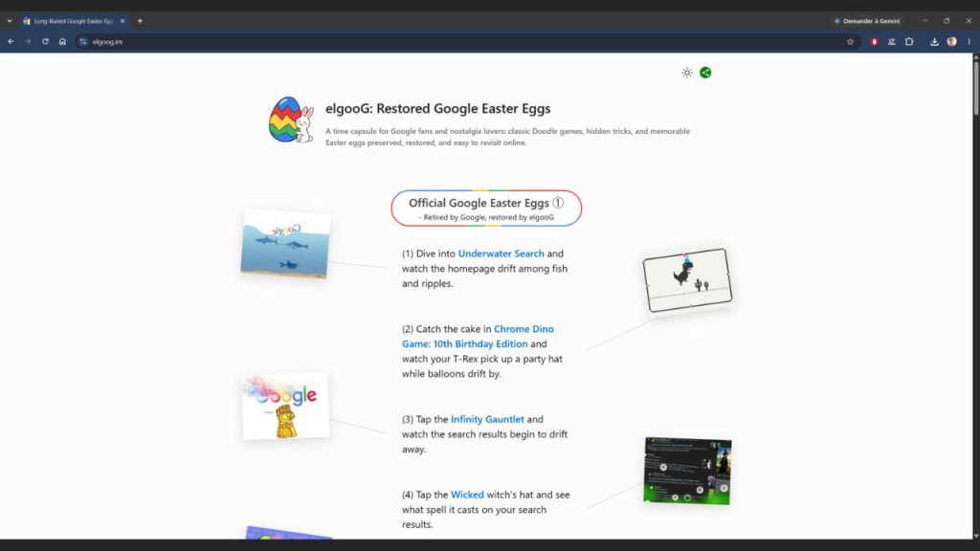Viewport: 980px width, 551px height.
Task: Click the green share icon
Action: (x=705, y=73)
